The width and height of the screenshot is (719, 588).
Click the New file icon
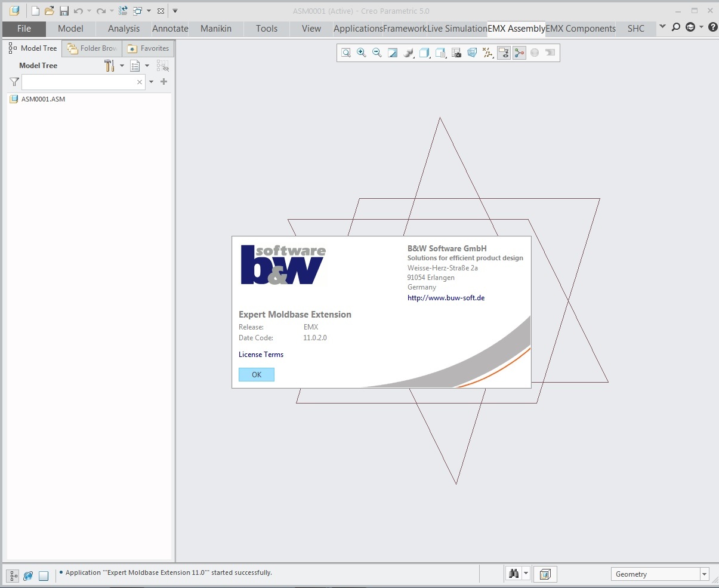(35, 11)
